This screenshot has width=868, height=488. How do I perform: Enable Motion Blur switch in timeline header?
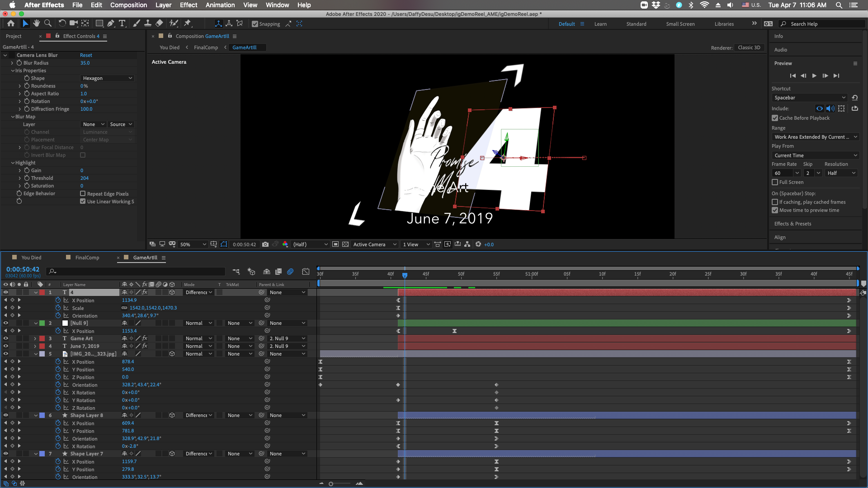coord(290,272)
